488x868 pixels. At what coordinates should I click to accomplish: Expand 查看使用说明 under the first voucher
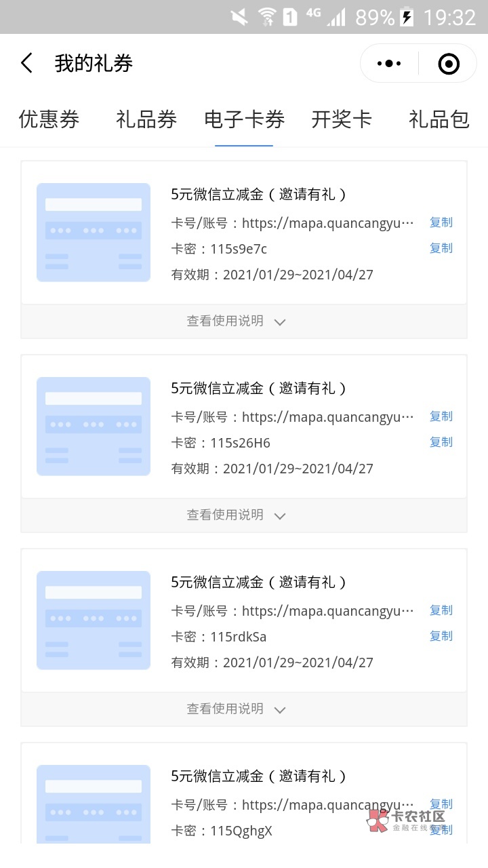[x=237, y=321]
